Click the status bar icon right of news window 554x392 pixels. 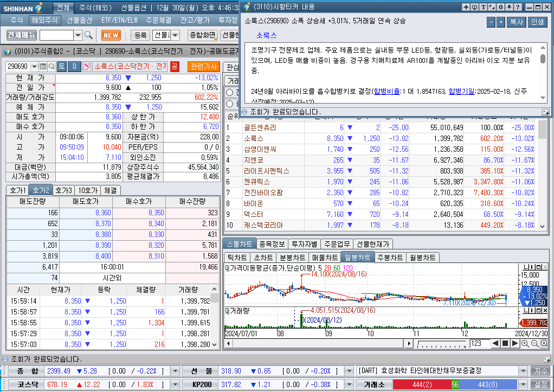(x=546, y=112)
